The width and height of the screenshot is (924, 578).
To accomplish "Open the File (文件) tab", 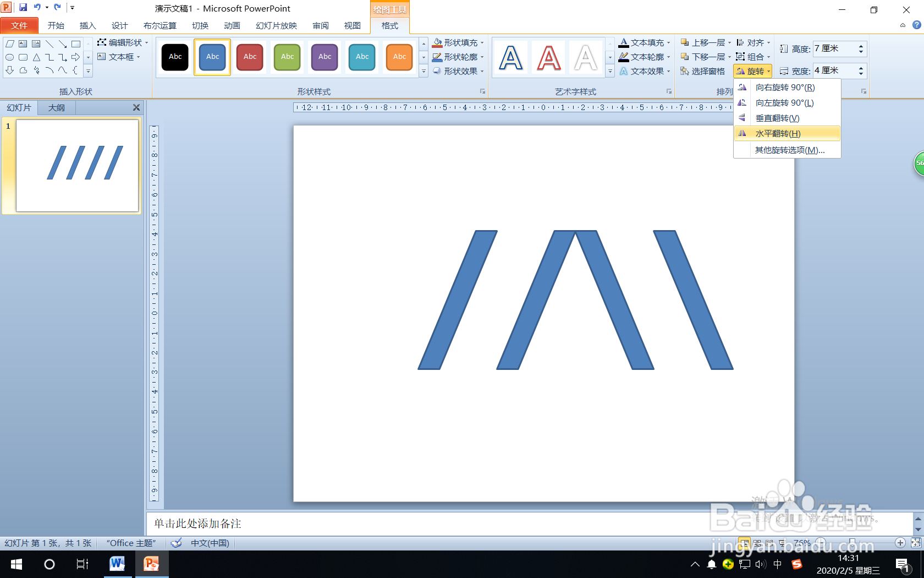I will [19, 26].
